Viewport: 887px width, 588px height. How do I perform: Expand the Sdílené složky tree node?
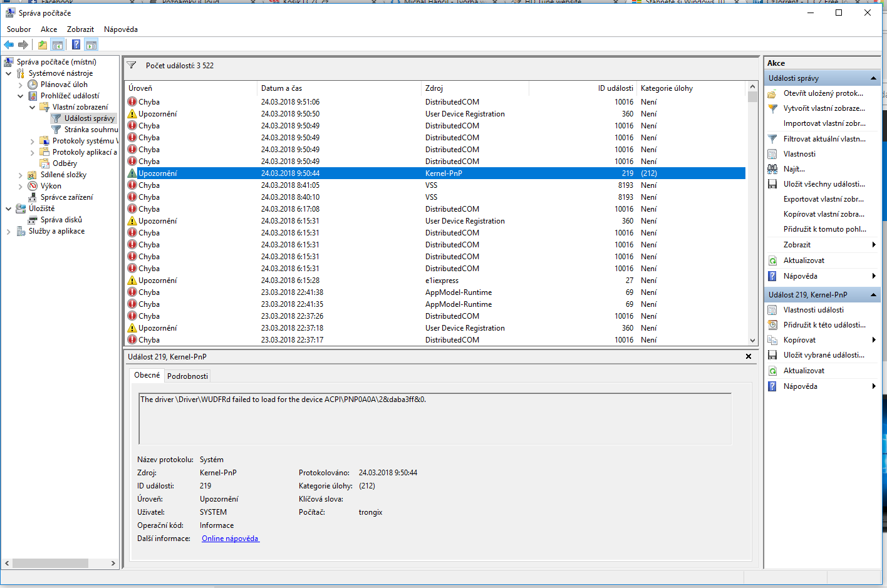point(21,175)
